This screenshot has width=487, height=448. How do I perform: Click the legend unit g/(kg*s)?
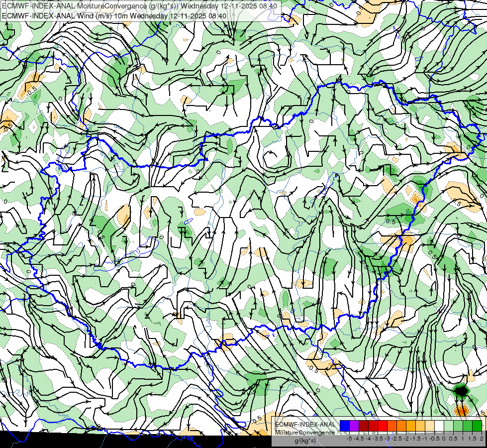(305, 441)
